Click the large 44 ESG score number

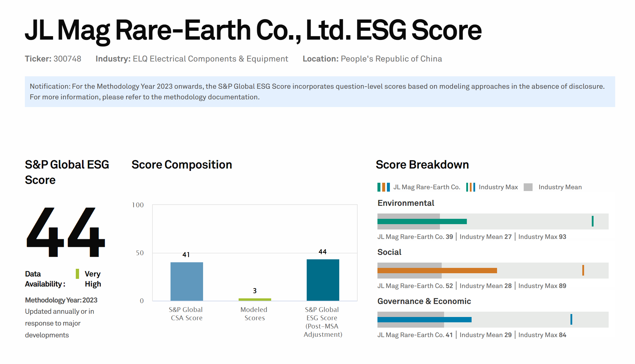[x=66, y=232]
